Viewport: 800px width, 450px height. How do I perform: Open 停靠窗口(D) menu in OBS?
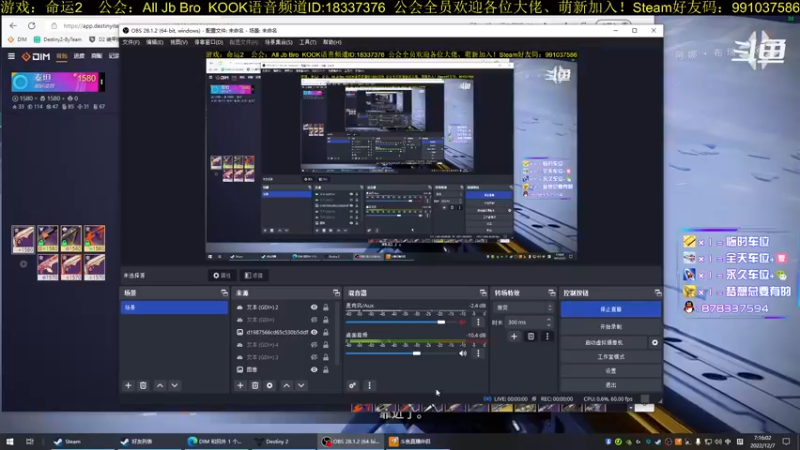coord(209,42)
